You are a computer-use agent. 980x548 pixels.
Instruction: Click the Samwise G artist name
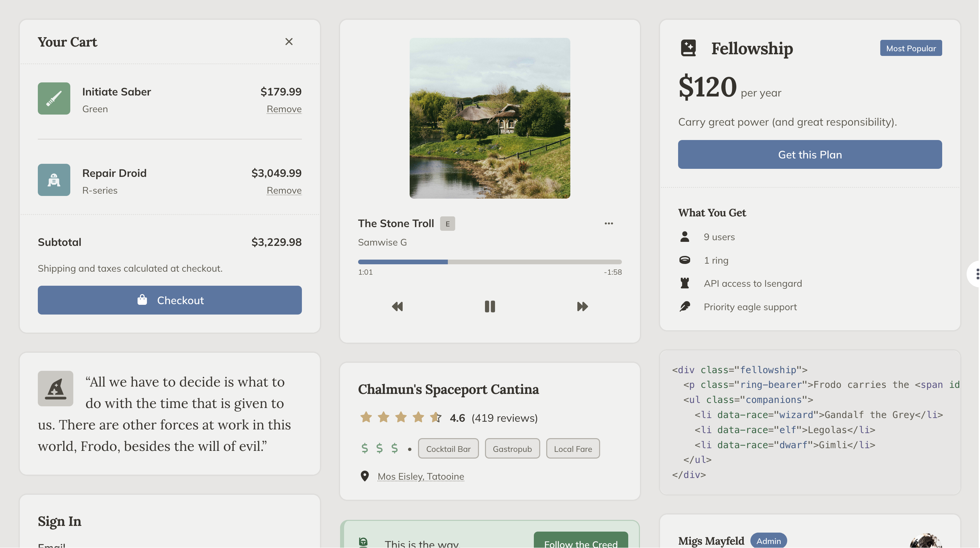(x=382, y=242)
